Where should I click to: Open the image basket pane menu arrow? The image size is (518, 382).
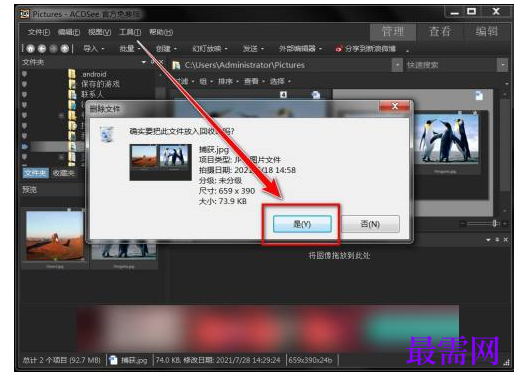(488, 240)
